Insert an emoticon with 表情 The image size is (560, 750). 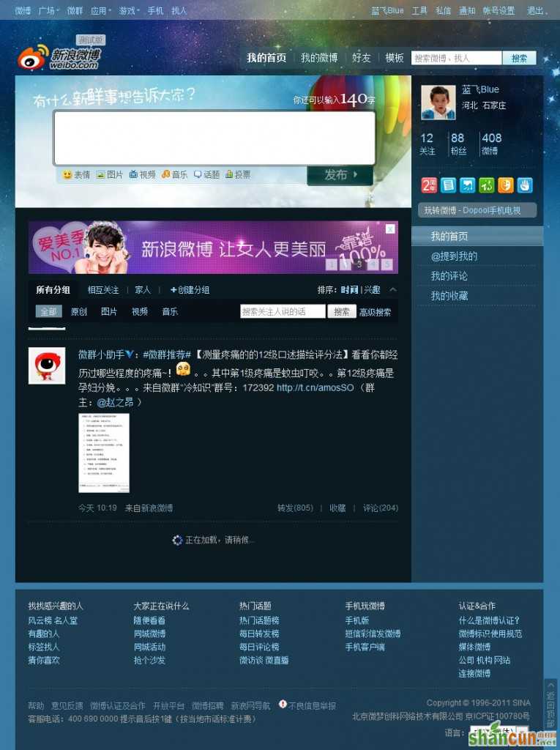pyautogui.click(x=77, y=174)
